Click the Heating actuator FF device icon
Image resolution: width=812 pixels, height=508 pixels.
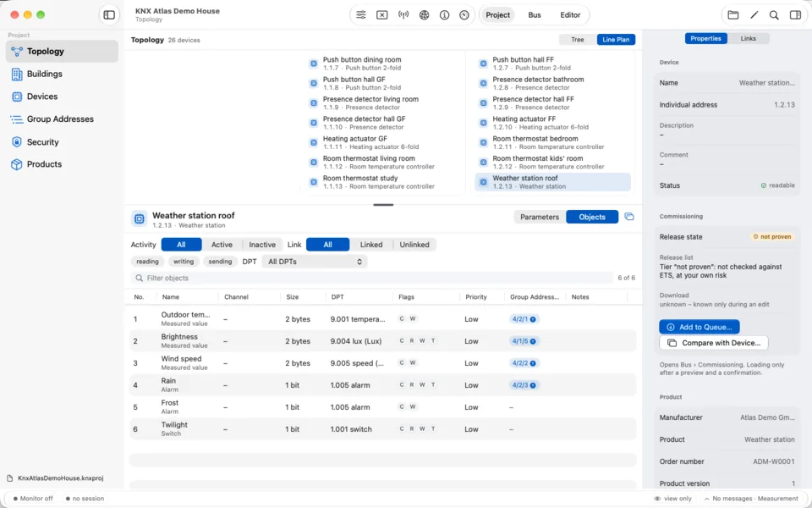[483, 123]
